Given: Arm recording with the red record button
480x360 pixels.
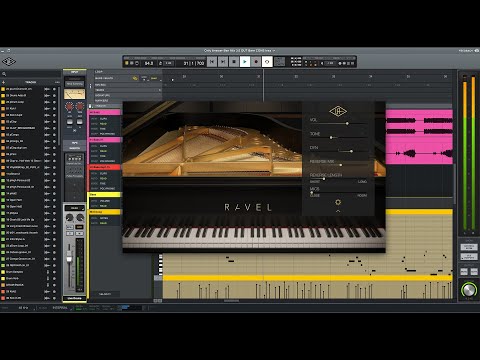Looking at the screenshot, I should [256, 62].
